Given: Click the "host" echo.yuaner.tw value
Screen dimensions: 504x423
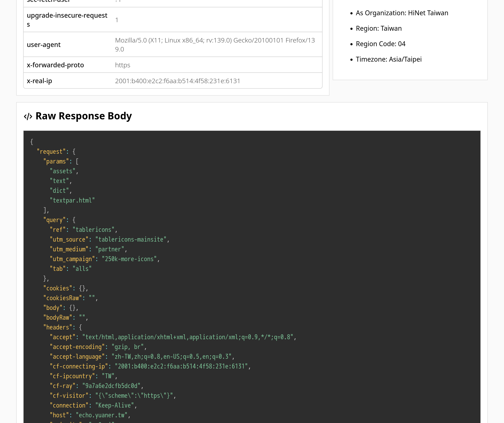Looking at the screenshot, I should [x=102, y=415].
